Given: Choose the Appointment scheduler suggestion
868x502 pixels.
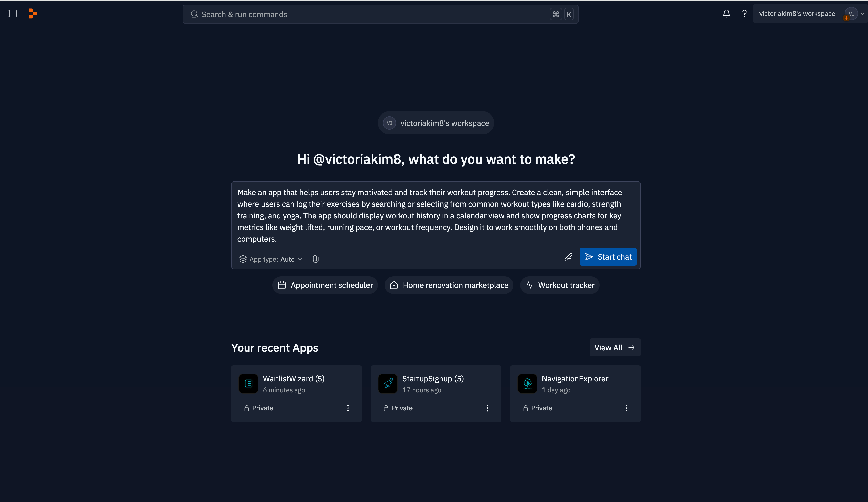Looking at the screenshot, I should 325,285.
